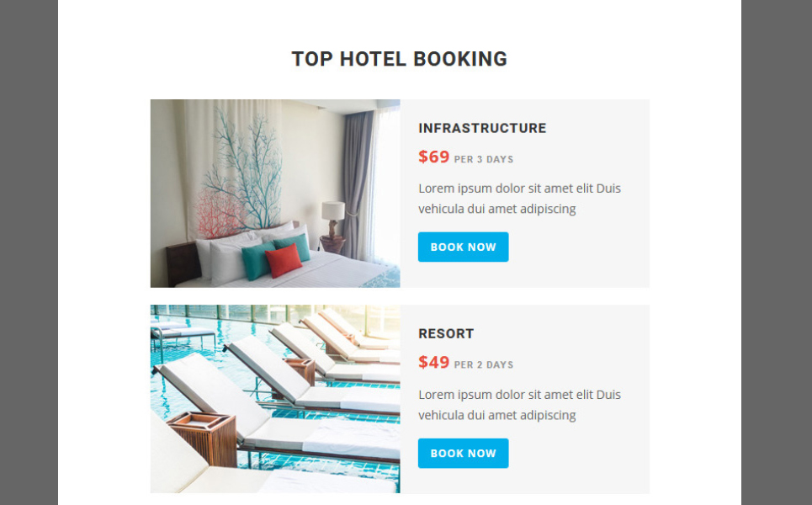Click the PER 3 DAYS text
The image size is (812, 505).
point(484,160)
